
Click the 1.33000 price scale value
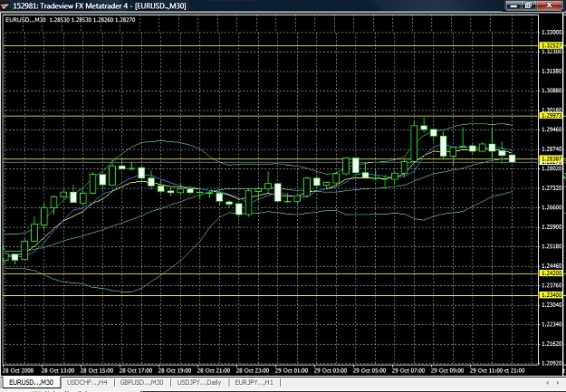552,33
